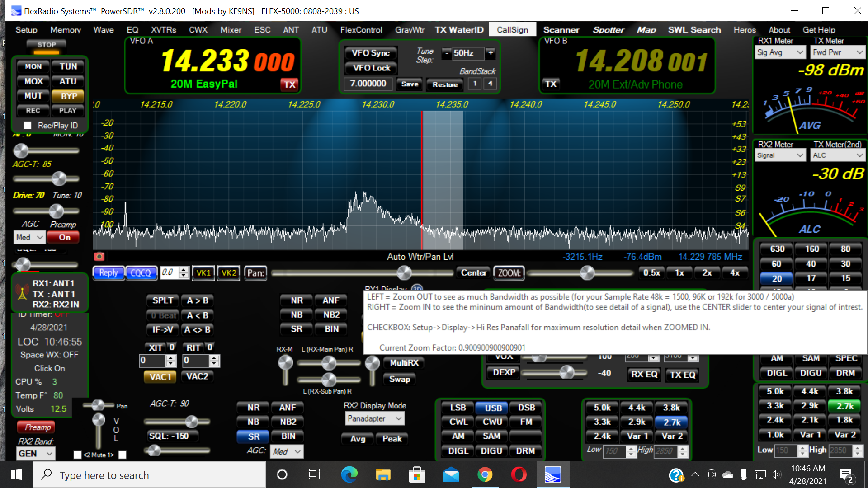Launch Google Chrome from the taskbar
This screenshot has width=868, height=488.
click(x=485, y=474)
